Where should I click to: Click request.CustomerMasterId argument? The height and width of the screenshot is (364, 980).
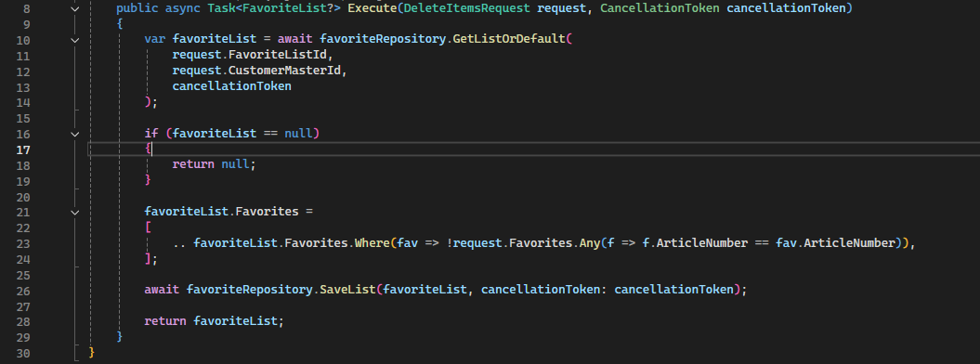click(x=256, y=71)
